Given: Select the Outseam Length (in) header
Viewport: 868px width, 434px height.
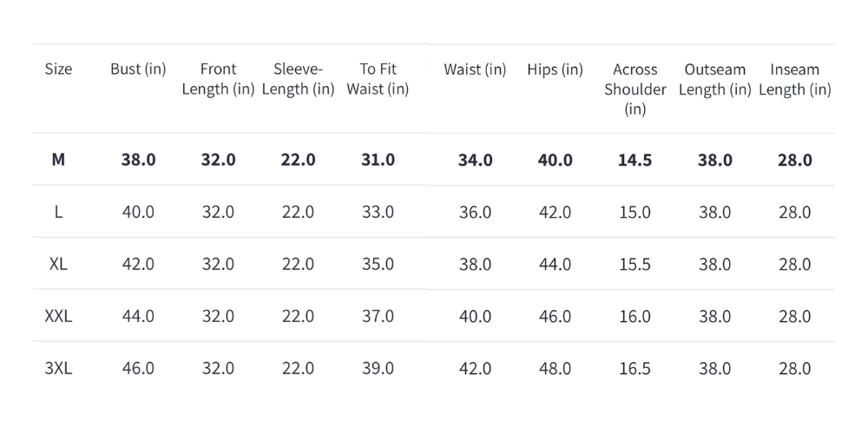Looking at the screenshot, I should point(714,79).
